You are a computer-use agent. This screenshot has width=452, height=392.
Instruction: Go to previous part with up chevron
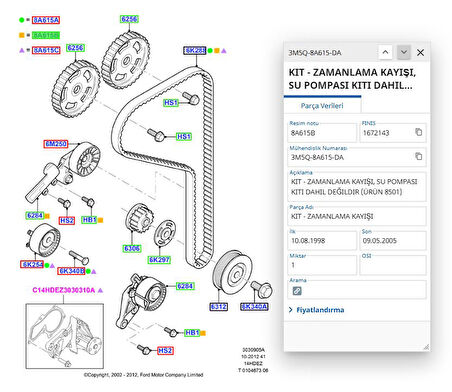tap(385, 52)
